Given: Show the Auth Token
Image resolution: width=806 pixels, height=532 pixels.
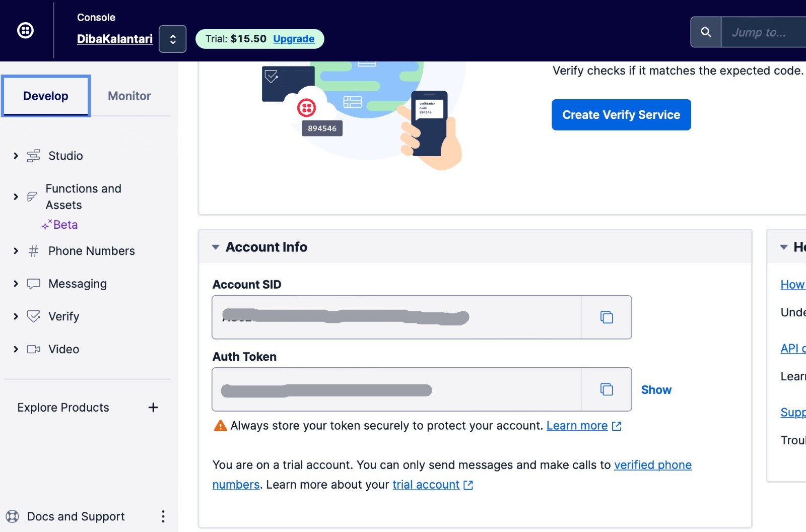Looking at the screenshot, I should click(656, 390).
